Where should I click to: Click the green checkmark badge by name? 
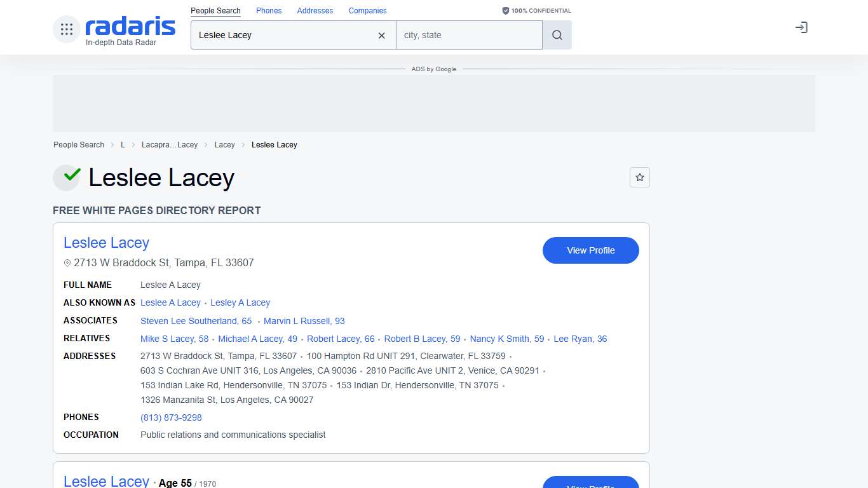click(x=67, y=177)
